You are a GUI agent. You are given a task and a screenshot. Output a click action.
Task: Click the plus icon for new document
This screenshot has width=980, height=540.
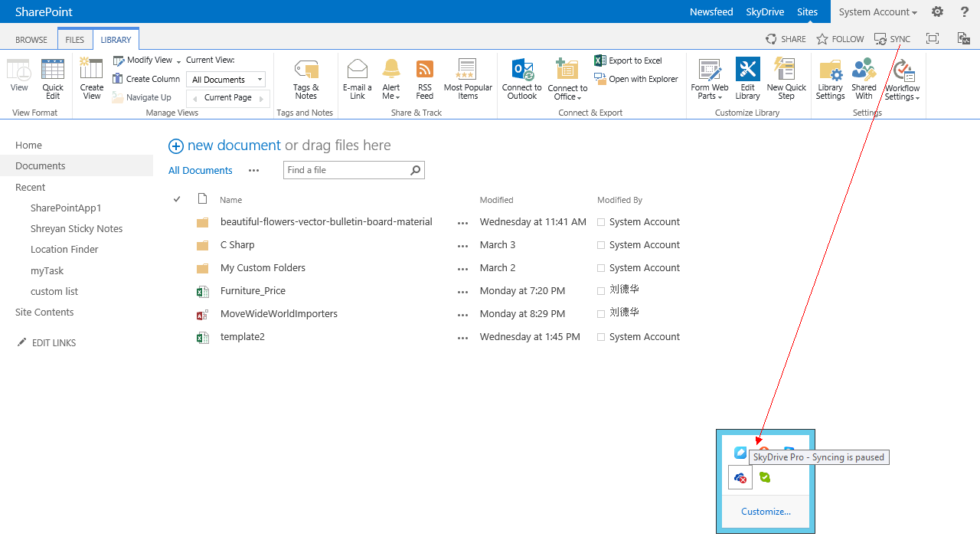point(176,146)
